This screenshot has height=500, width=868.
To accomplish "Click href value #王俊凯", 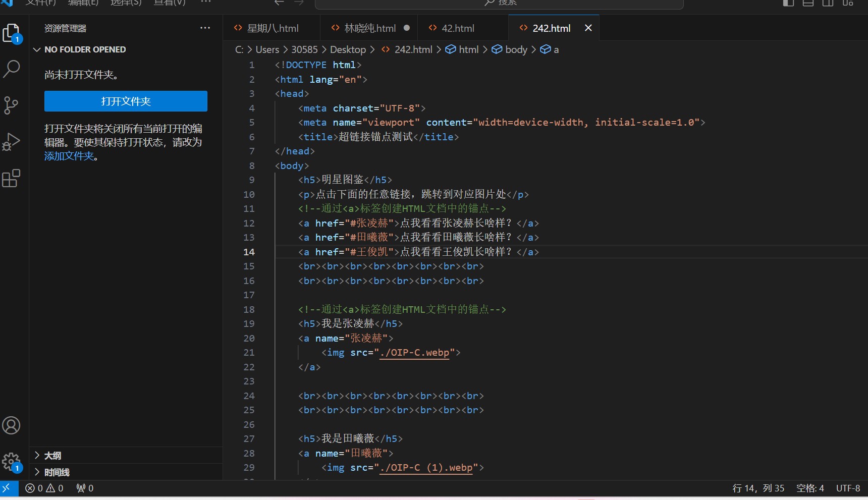I will [369, 252].
